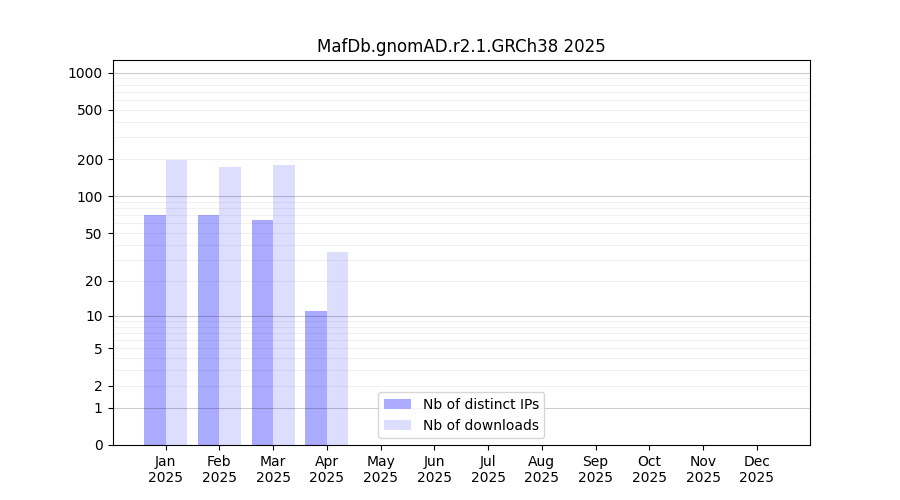Click the dark blue distinct IPs legend swatch

[x=397, y=404]
